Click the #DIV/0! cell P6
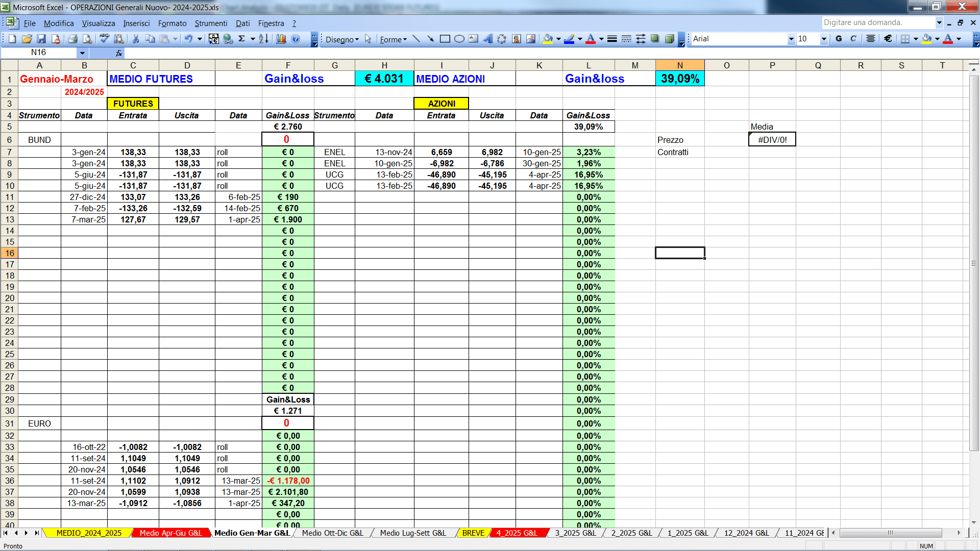 (772, 140)
